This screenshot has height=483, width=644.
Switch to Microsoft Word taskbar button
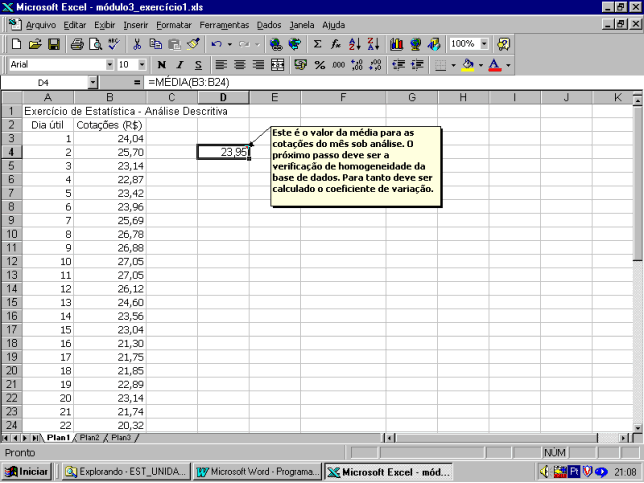click(257, 471)
